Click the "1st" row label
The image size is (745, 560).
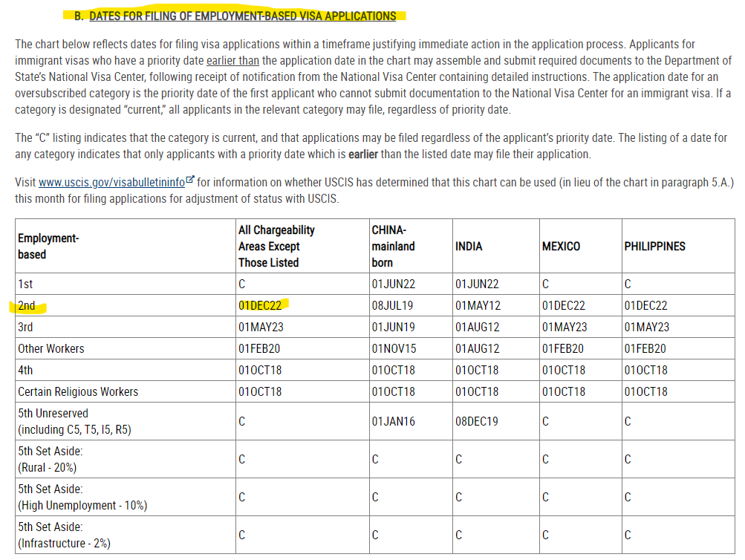(x=25, y=284)
